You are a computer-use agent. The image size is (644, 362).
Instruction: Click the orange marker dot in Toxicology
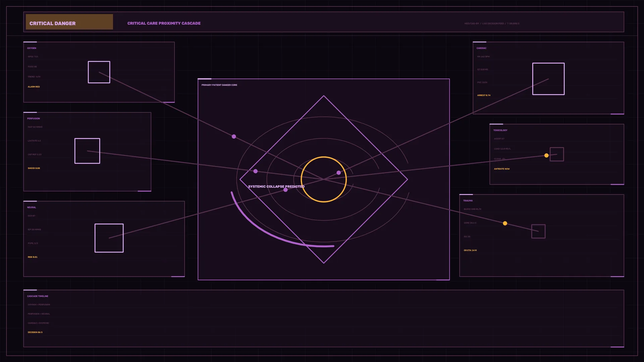[546, 156]
